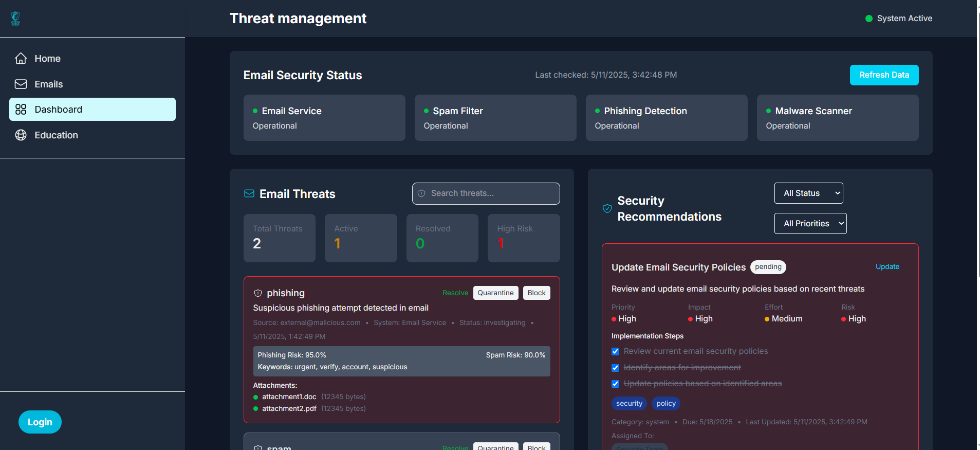Quarantine the phishing threat
Screen dimensions: 980x450
(495, 293)
